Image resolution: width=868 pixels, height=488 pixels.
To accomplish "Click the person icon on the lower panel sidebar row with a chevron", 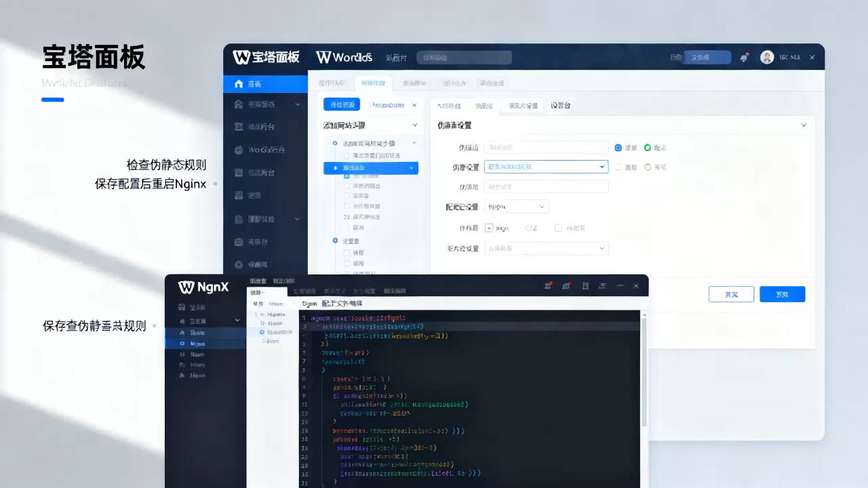I will pyautogui.click(x=238, y=220).
